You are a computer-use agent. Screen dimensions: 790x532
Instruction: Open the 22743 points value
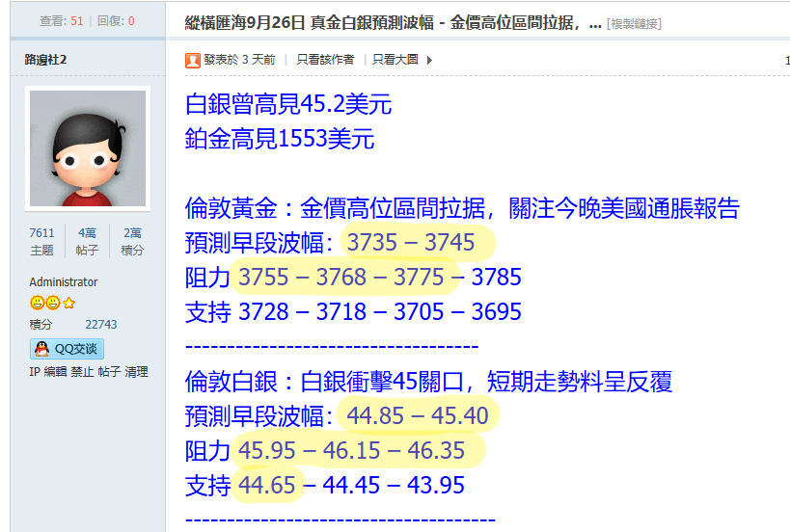pyautogui.click(x=101, y=325)
